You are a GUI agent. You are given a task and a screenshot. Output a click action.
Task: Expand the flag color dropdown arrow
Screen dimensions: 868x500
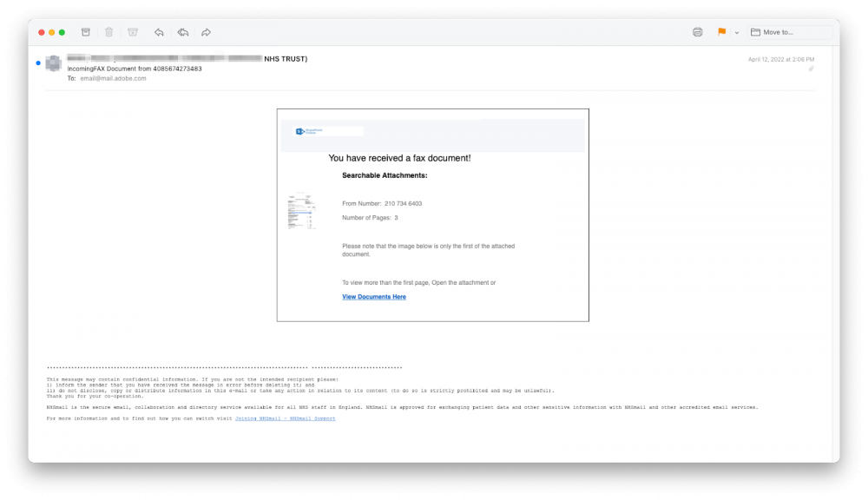[737, 33]
